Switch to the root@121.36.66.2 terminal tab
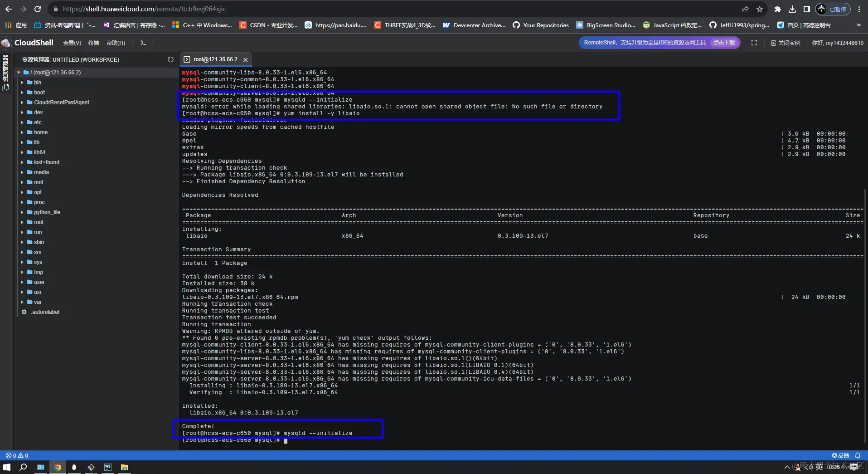The height and width of the screenshot is (474, 868). pyautogui.click(x=215, y=59)
